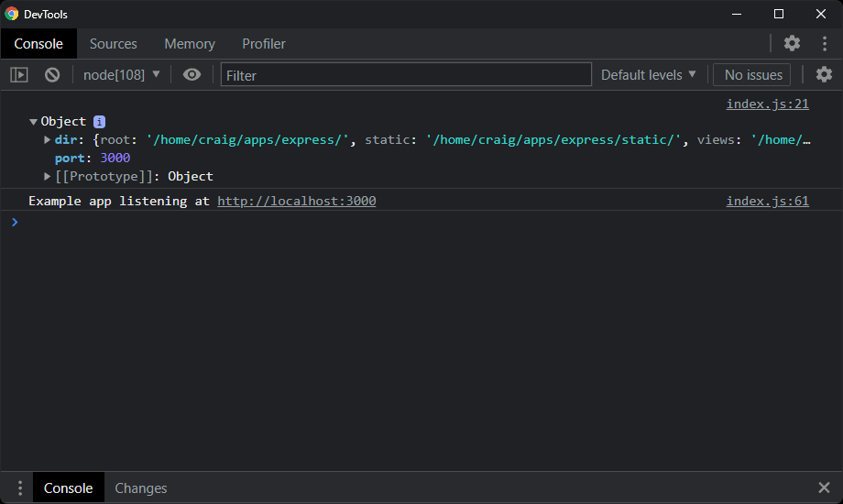The height and width of the screenshot is (504, 843).
Task: Switch to the Memory tab
Action: click(x=190, y=44)
